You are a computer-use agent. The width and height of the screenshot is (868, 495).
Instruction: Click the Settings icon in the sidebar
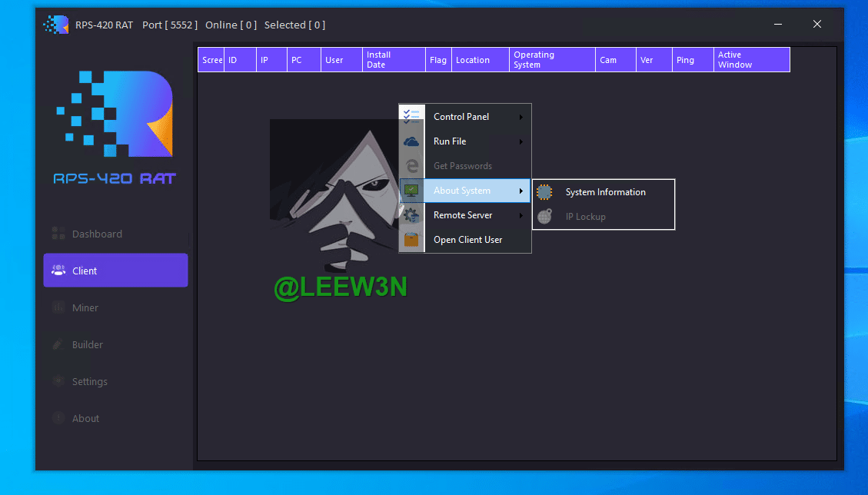[x=58, y=381]
